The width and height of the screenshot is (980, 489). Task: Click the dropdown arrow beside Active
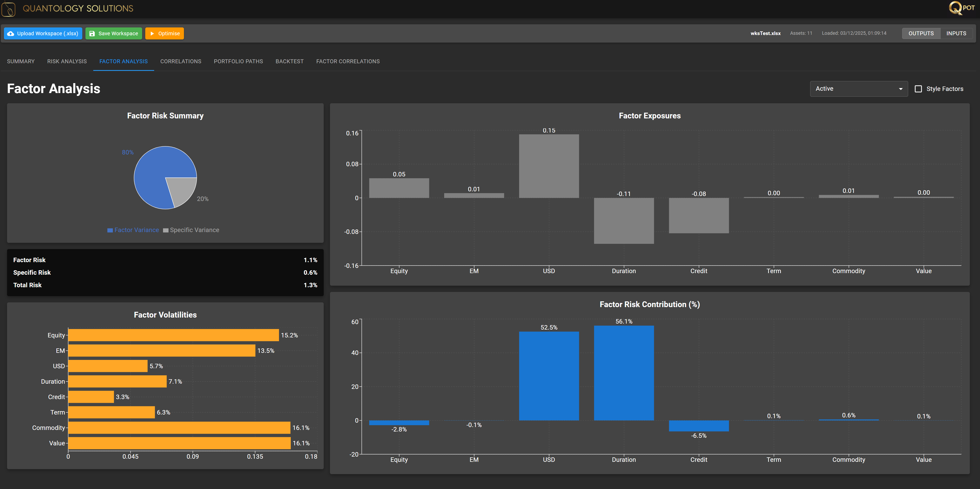[901, 89]
